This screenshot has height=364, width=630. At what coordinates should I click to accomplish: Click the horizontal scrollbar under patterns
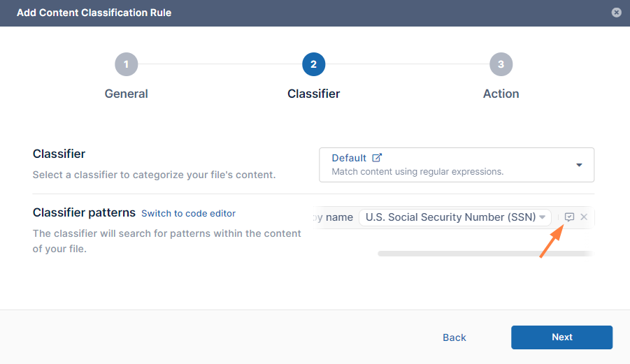point(482,254)
